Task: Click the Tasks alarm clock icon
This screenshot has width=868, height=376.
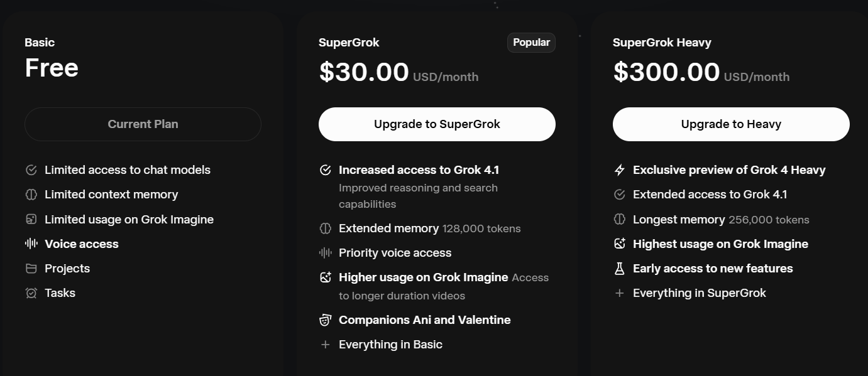Action: (x=31, y=293)
